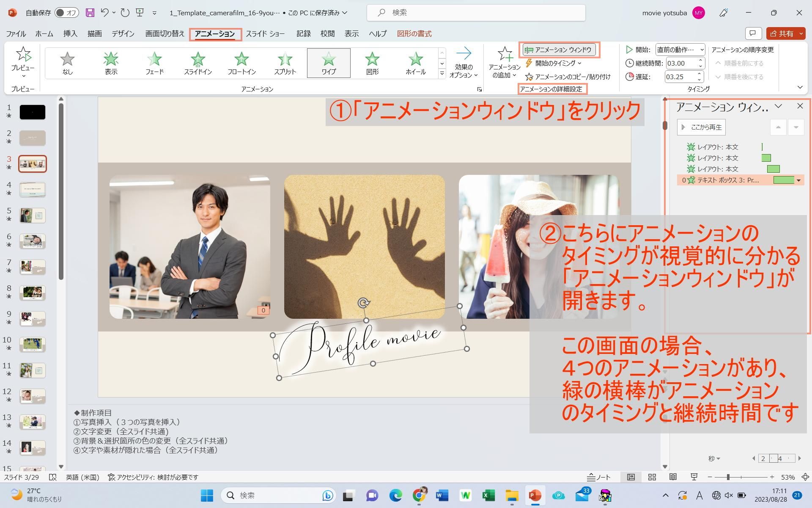Open Excel from the taskbar
The height and width of the screenshot is (508, 812).
[x=488, y=495]
